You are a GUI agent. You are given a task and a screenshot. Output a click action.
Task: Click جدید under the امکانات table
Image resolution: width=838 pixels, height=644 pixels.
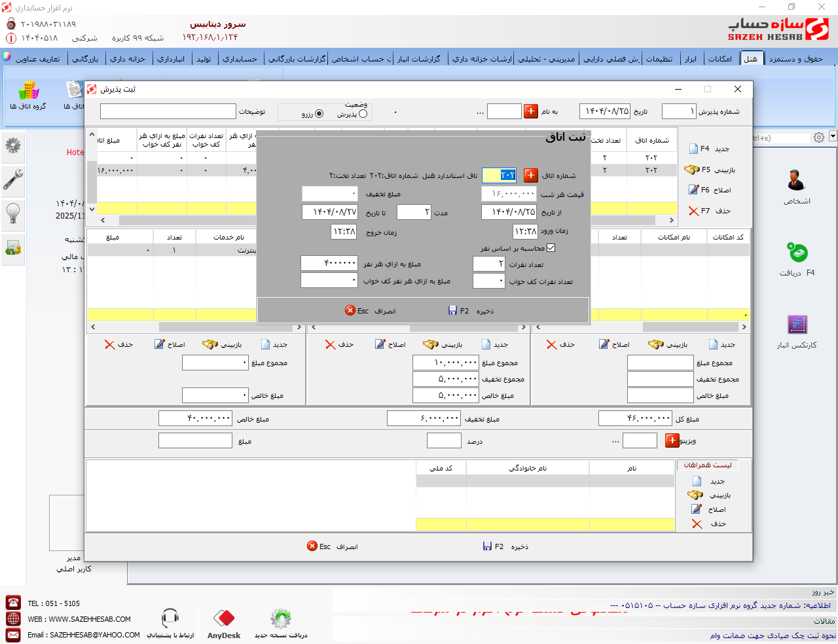[722, 344]
